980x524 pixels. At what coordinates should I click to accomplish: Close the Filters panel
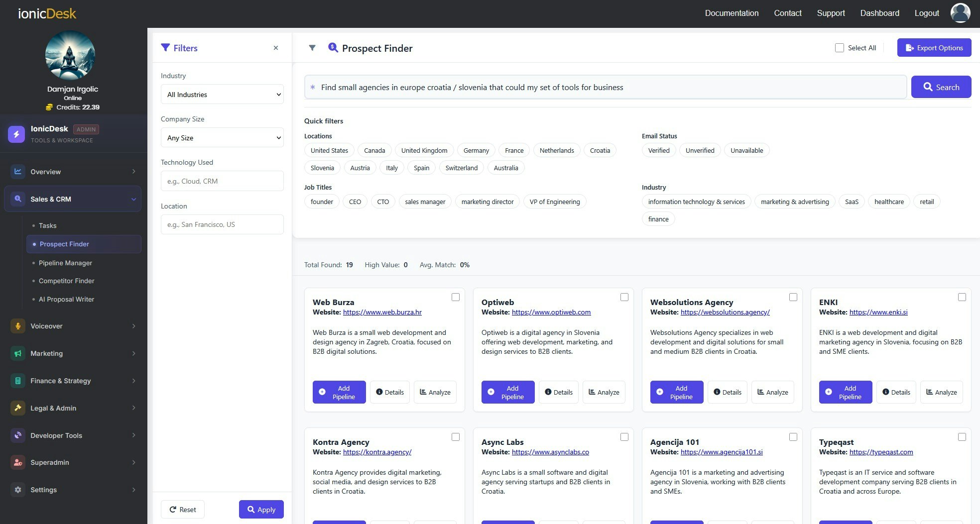click(276, 48)
